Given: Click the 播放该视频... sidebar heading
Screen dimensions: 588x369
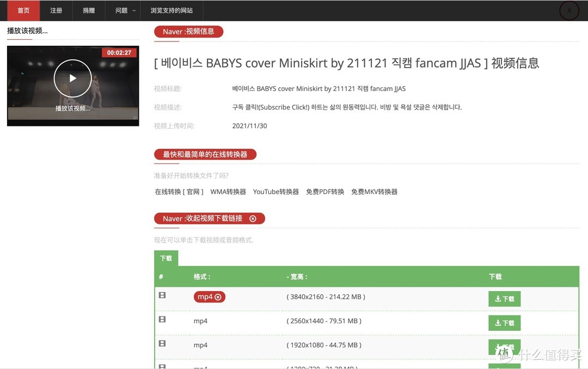Looking at the screenshot, I should click(27, 31).
